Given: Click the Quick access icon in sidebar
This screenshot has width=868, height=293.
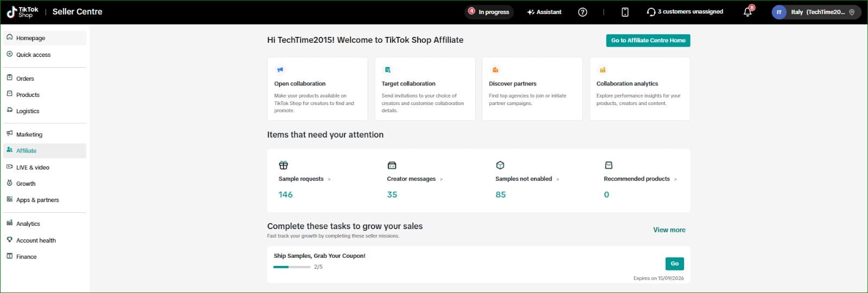Looking at the screenshot, I should click(x=9, y=54).
